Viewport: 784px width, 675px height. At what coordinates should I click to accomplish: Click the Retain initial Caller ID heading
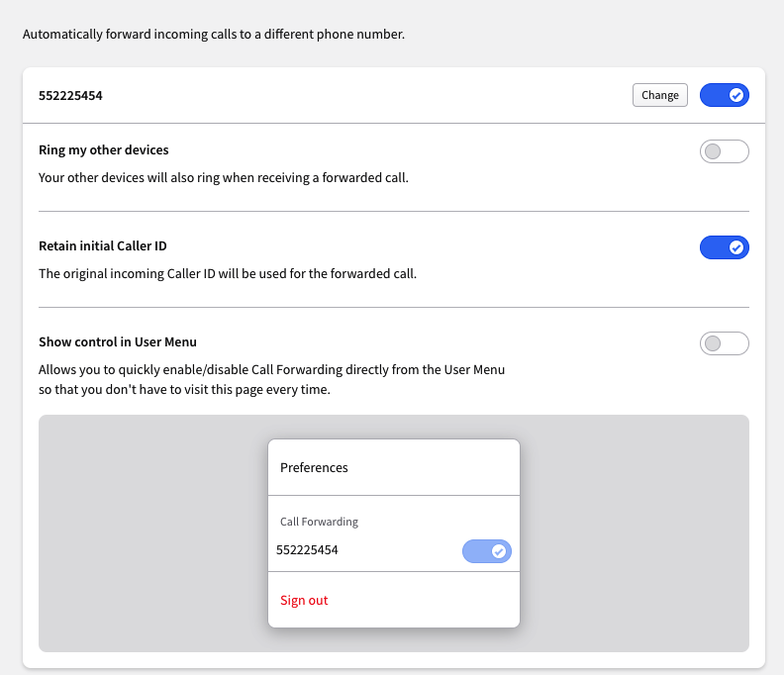103,246
